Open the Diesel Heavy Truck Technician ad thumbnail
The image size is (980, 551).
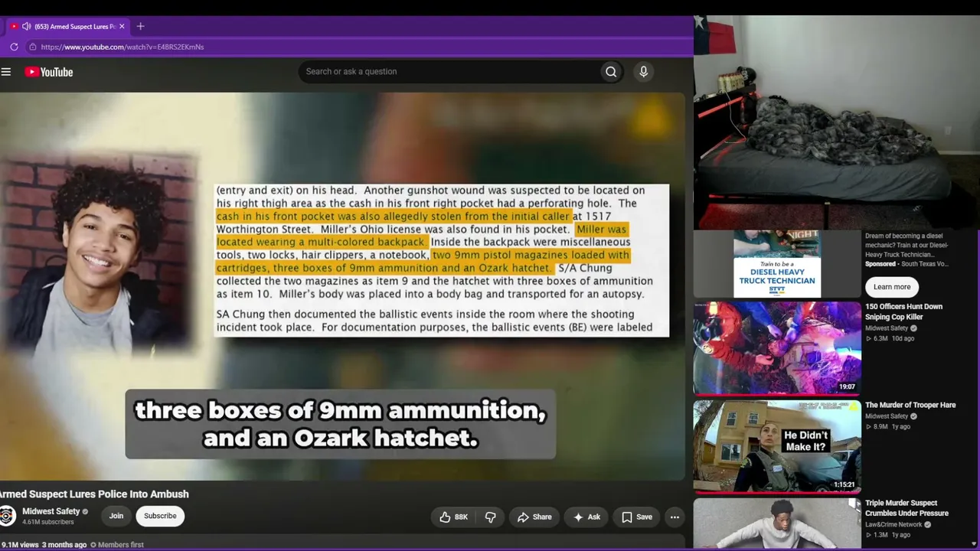click(x=777, y=264)
